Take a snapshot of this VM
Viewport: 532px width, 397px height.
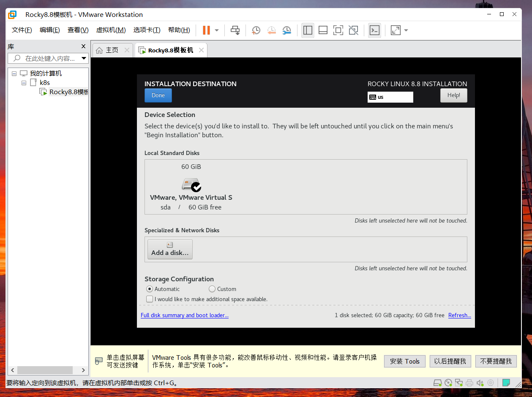tap(256, 30)
